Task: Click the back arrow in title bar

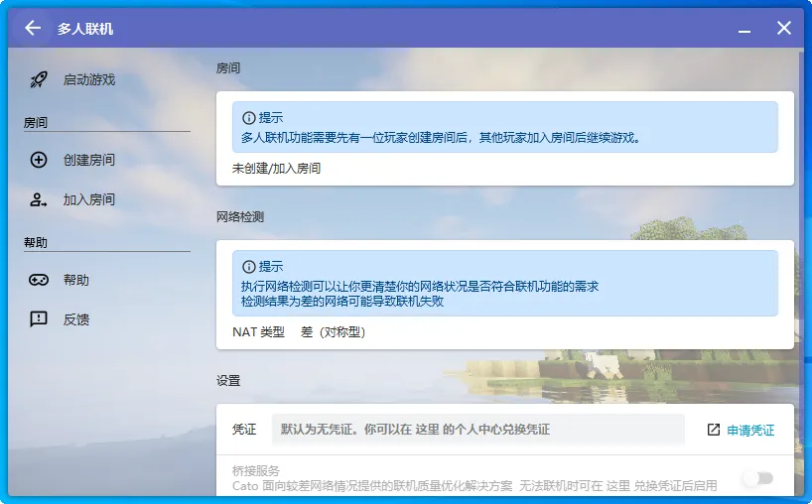Action: click(x=33, y=28)
